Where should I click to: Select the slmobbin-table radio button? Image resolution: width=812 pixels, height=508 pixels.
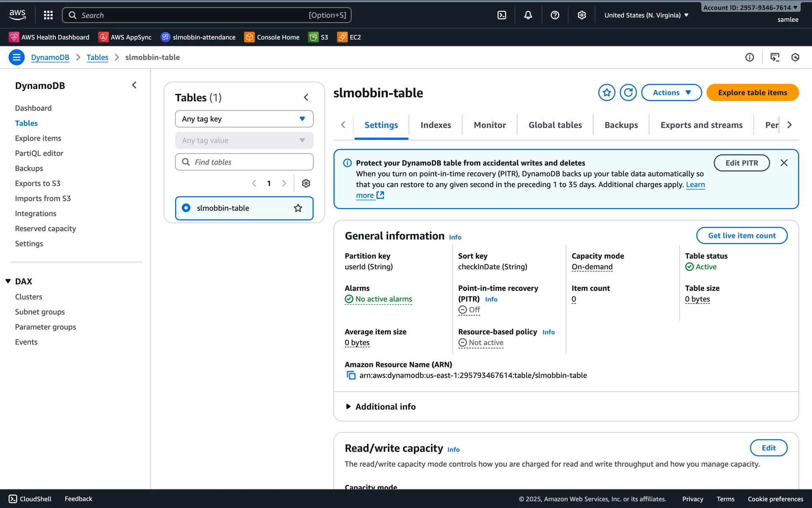click(x=186, y=208)
